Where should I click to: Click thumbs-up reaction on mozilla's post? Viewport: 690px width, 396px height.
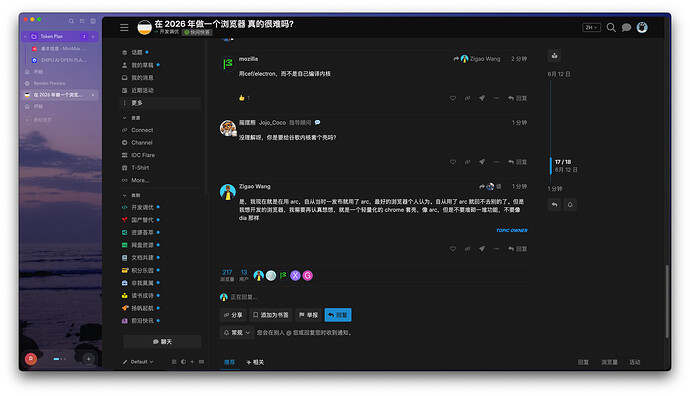click(x=242, y=98)
